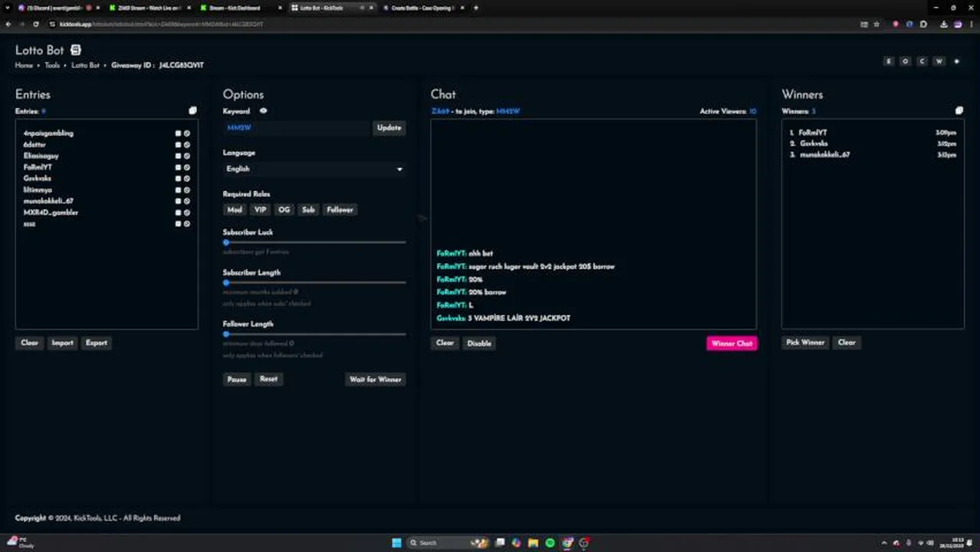Click the pink Winner Chat button

point(732,343)
